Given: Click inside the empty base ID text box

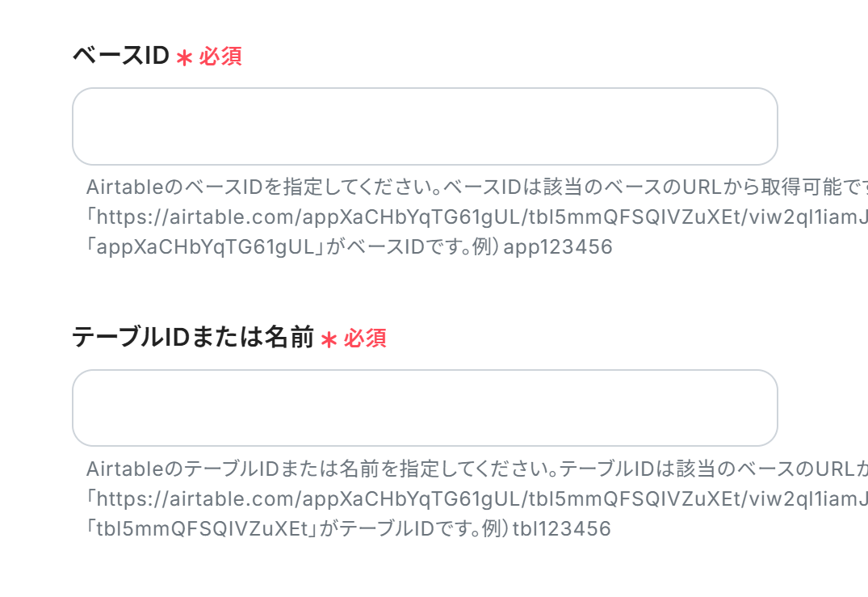Looking at the screenshot, I should 426,126.
